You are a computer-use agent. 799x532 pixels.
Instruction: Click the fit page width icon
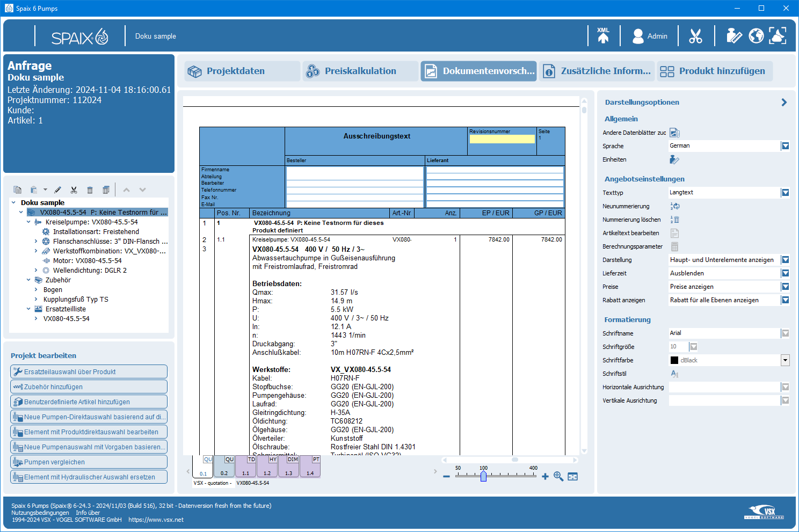coord(573,476)
